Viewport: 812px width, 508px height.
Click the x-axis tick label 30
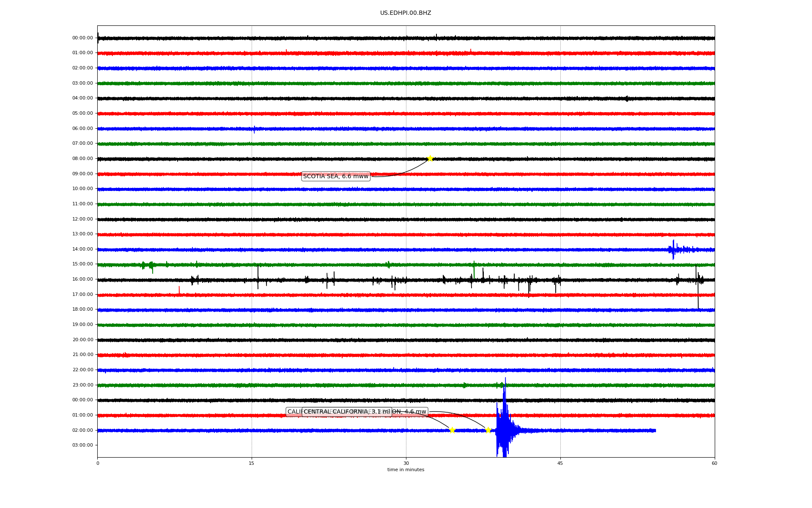tap(406, 463)
